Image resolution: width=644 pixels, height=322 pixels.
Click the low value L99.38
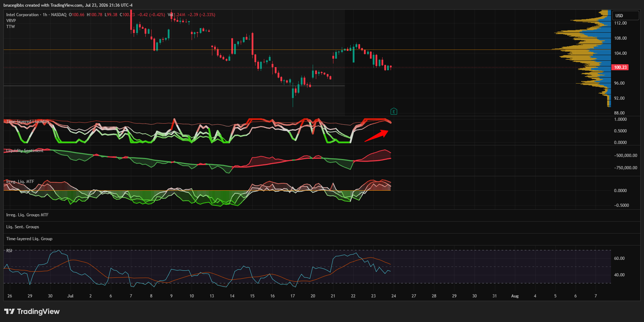coord(111,15)
